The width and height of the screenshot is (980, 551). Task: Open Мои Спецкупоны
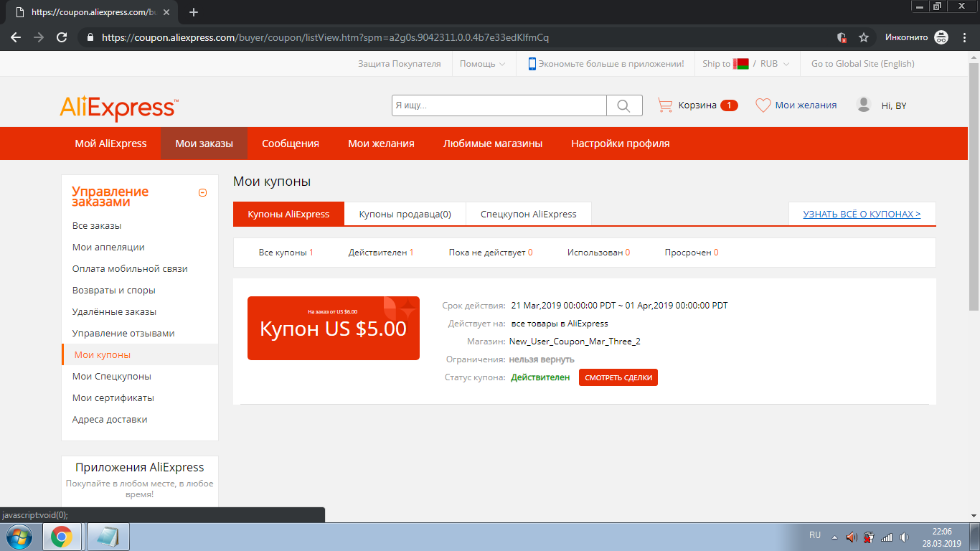(112, 377)
